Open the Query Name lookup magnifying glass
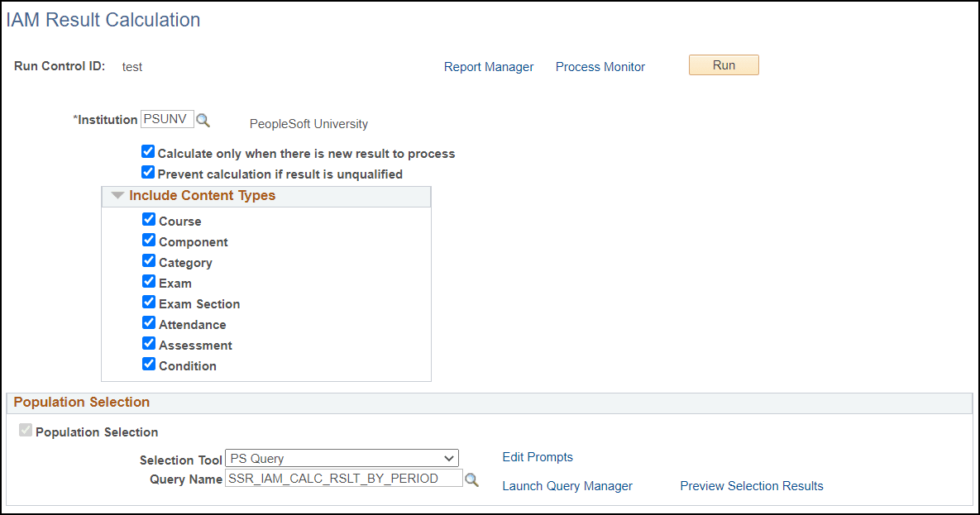 coord(471,478)
